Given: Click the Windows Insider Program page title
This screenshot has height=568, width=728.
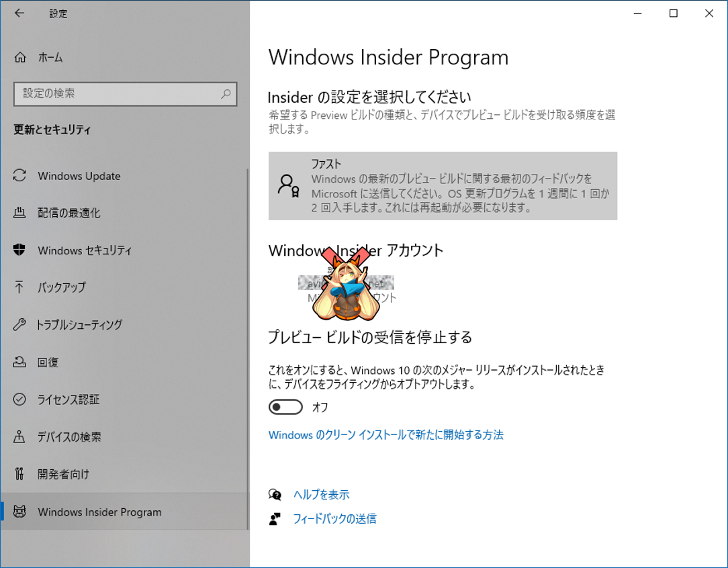Looking at the screenshot, I should point(388,58).
